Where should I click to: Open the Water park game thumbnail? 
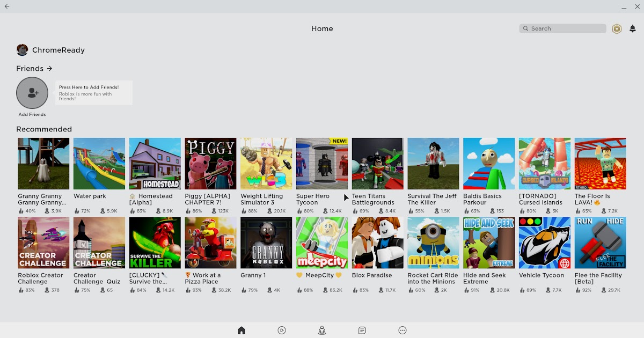[x=99, y=164]
